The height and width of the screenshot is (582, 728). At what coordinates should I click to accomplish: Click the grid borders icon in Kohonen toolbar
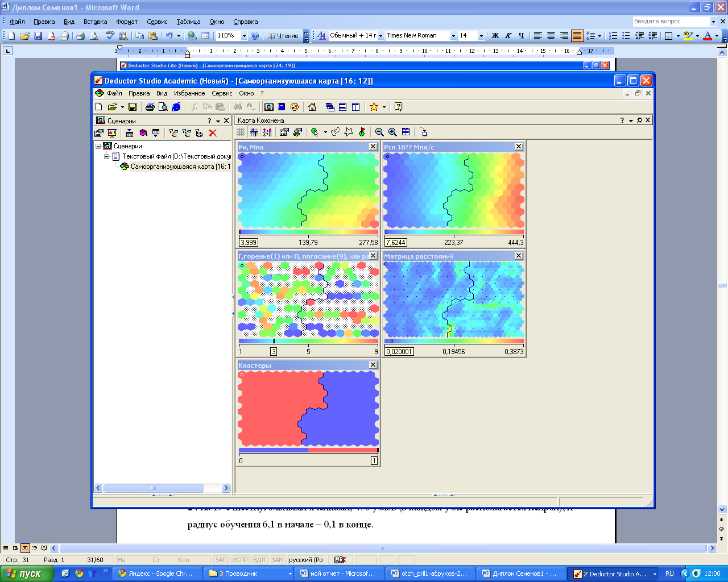pos(254,132)
